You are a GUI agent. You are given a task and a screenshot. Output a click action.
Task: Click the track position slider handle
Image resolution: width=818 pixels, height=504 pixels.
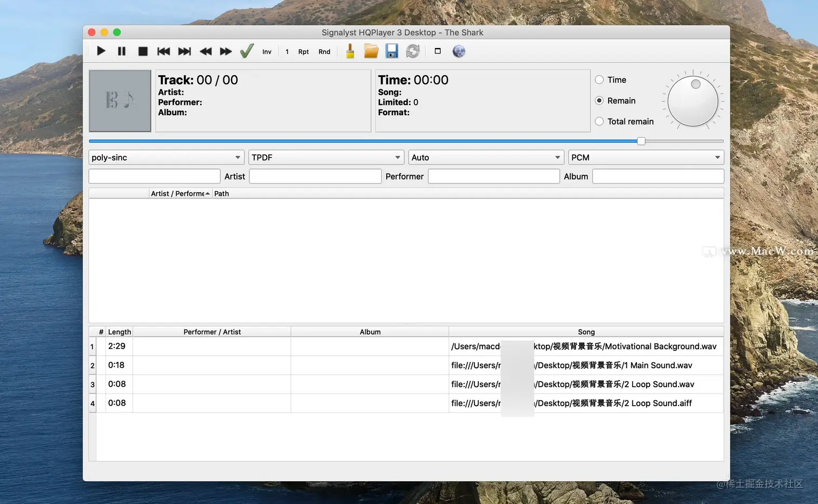pos(641,141)
